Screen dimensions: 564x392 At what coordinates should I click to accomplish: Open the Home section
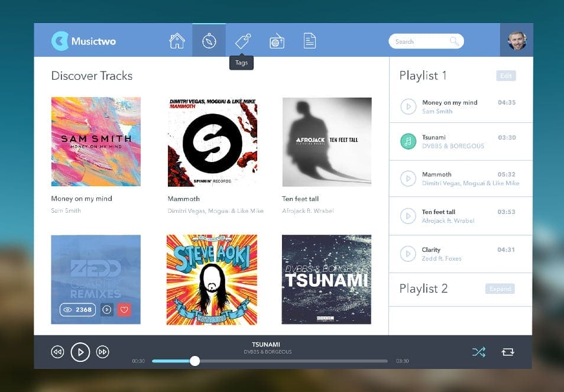click(176, 40)
